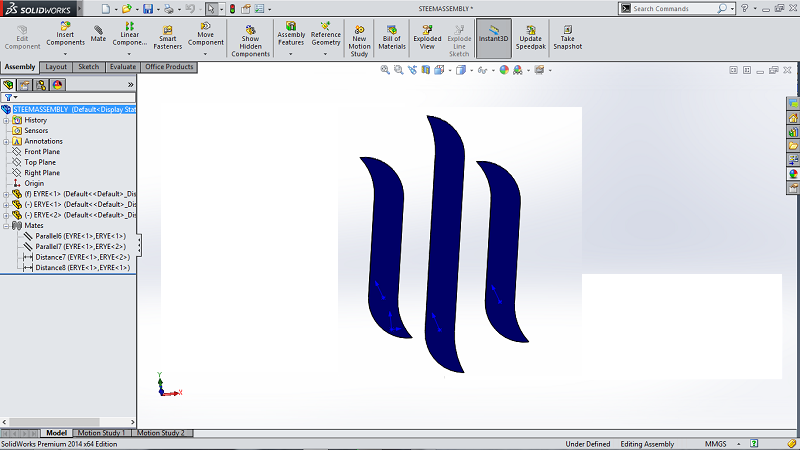Screen dimensions: 800x450
Task: Click Exploded View tool
Action: pyautogui.click(x=427, y=38)
